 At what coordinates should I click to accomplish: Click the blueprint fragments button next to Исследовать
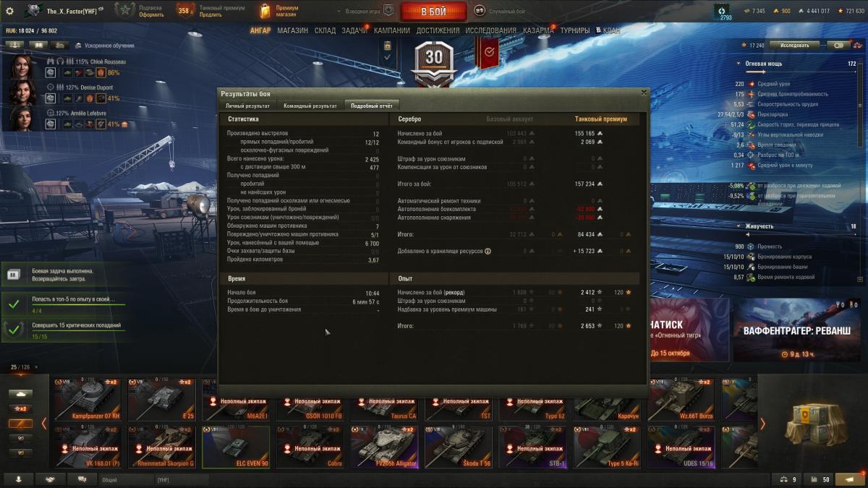[838, 45]
